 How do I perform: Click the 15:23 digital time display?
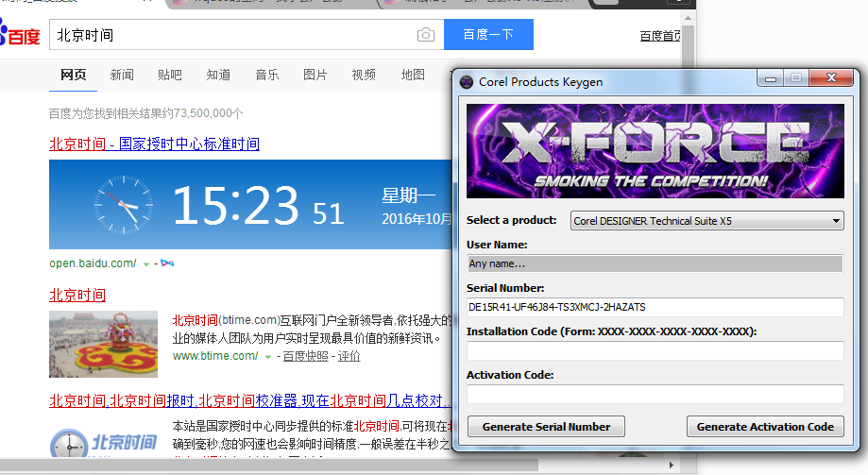[x=236, y=205]
